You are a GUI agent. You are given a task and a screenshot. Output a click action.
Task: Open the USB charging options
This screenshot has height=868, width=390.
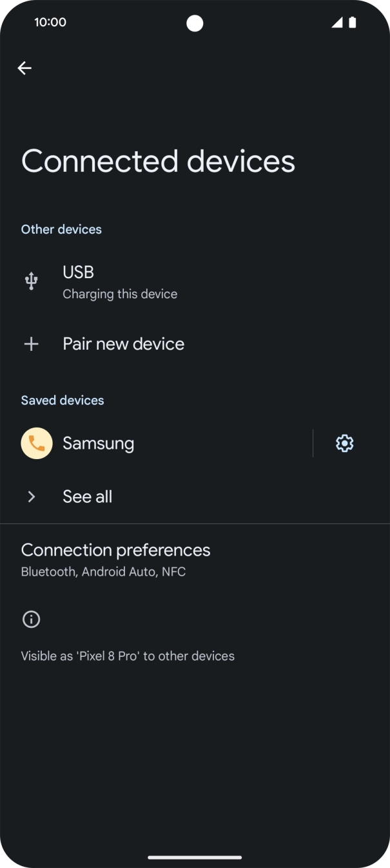click(120, 282)
